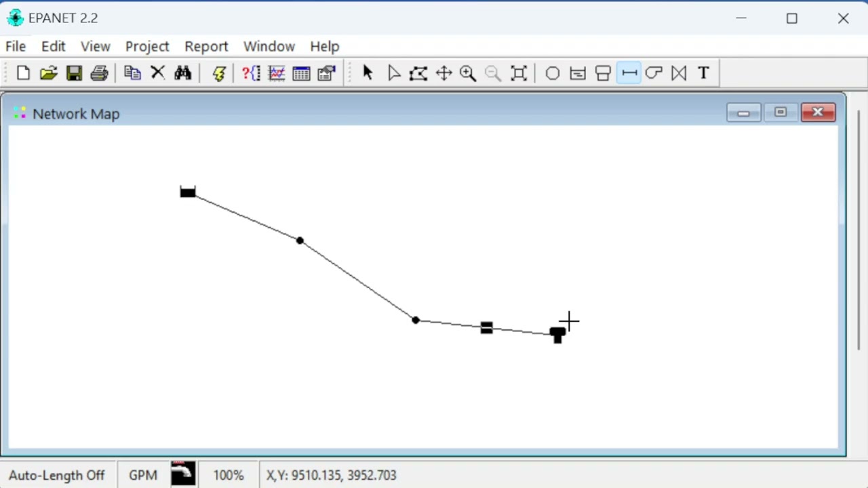
Task: Open the map Query tool icon
Action: point(251,73)
